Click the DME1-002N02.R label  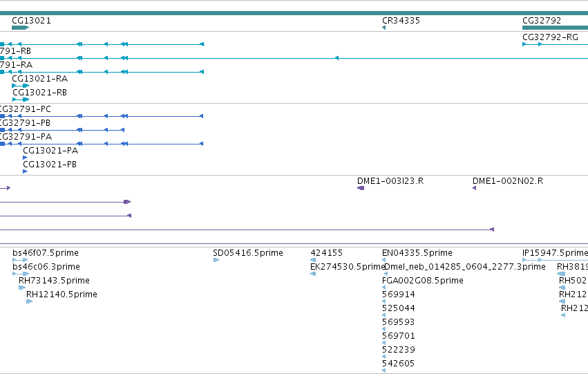(508, 181)
